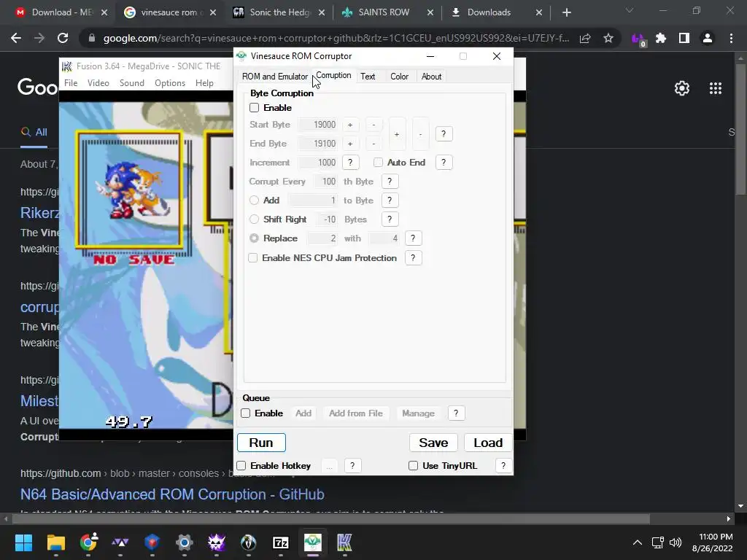Reload the Chrome page

[x=63, y=38]
